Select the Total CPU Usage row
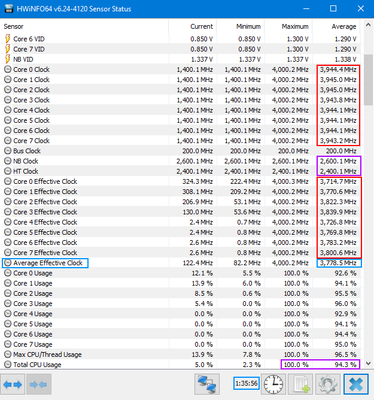The image size is (374, 400). tap(182, 365)
